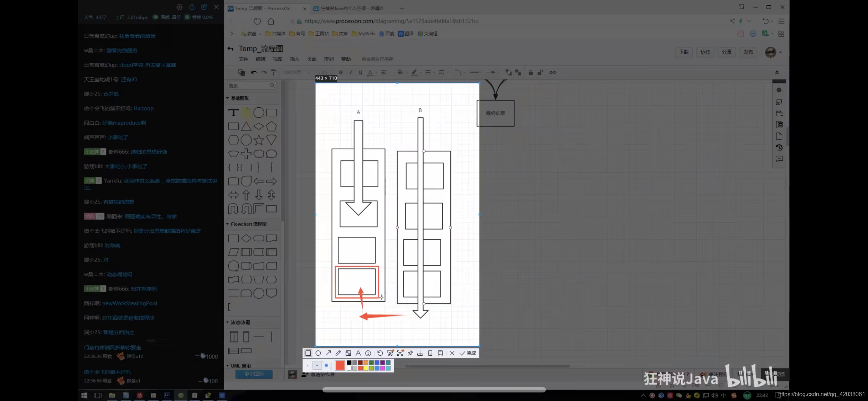This screenshot has height=401, width=868.
Task: Click the 完成 finish button
Action: (468, 353)
